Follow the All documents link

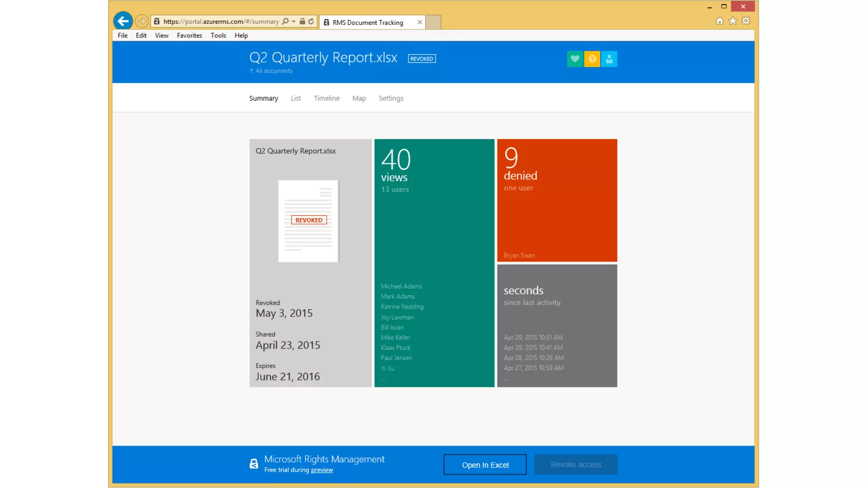click(x=273, y=71)
